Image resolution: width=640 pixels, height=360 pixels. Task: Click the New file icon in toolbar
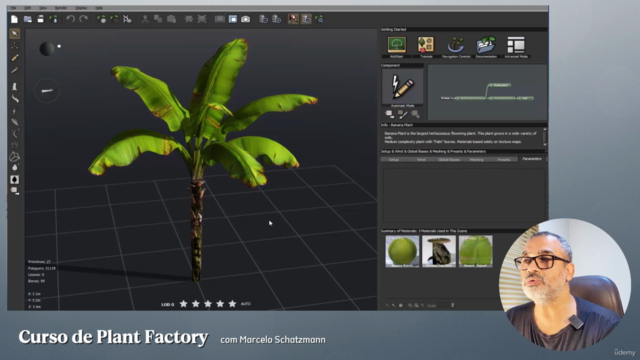point(14,19)
